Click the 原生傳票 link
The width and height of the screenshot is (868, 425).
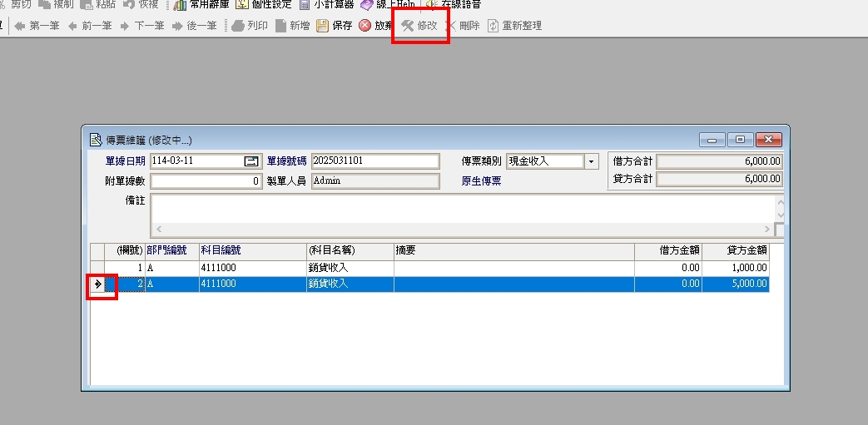click(x=481, y=180)
